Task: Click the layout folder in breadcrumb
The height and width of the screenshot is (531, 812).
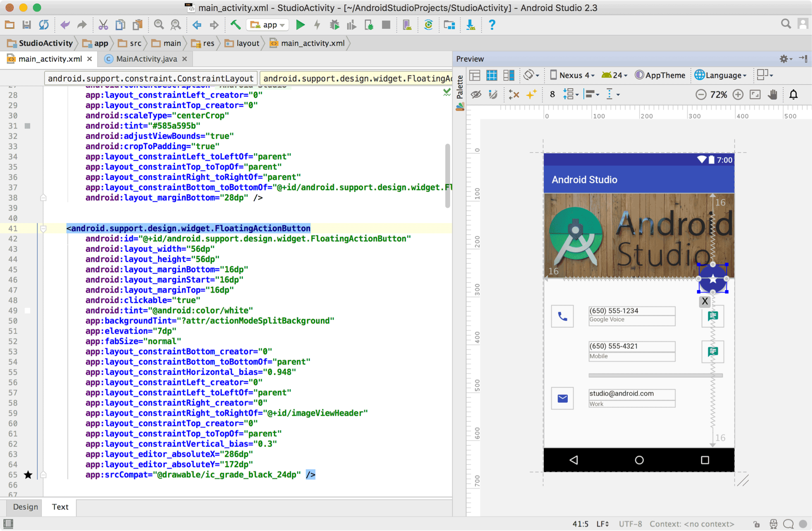Action: (x=242, y=43)
